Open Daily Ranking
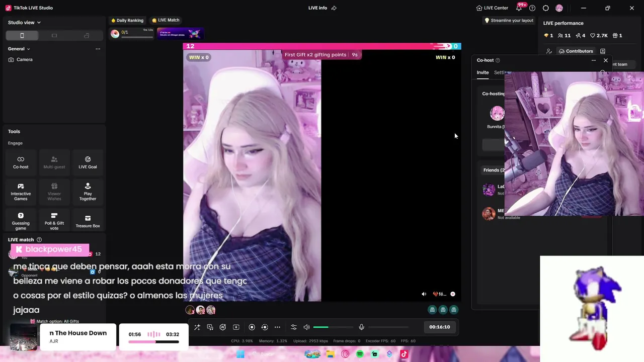Viewport: 644px width, 362px height. (127, 21)
